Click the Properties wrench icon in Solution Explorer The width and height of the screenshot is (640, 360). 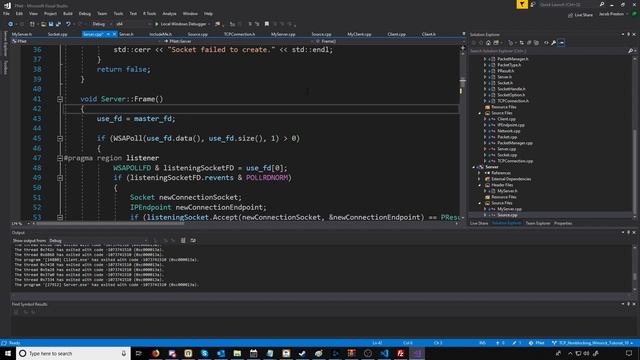click(553, 42)
